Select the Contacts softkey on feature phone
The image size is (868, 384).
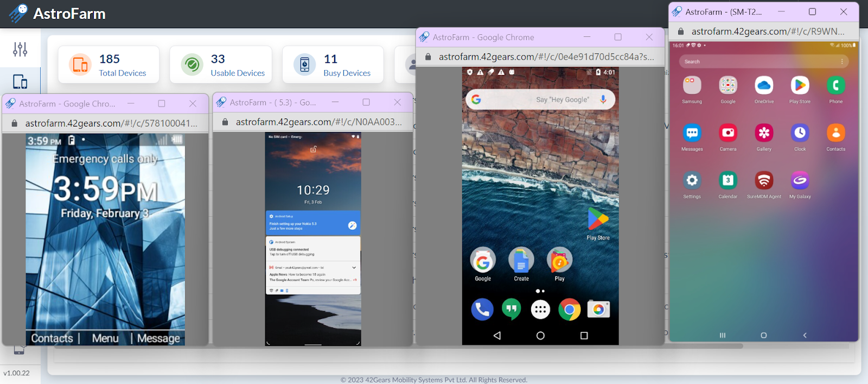point(52,338)
